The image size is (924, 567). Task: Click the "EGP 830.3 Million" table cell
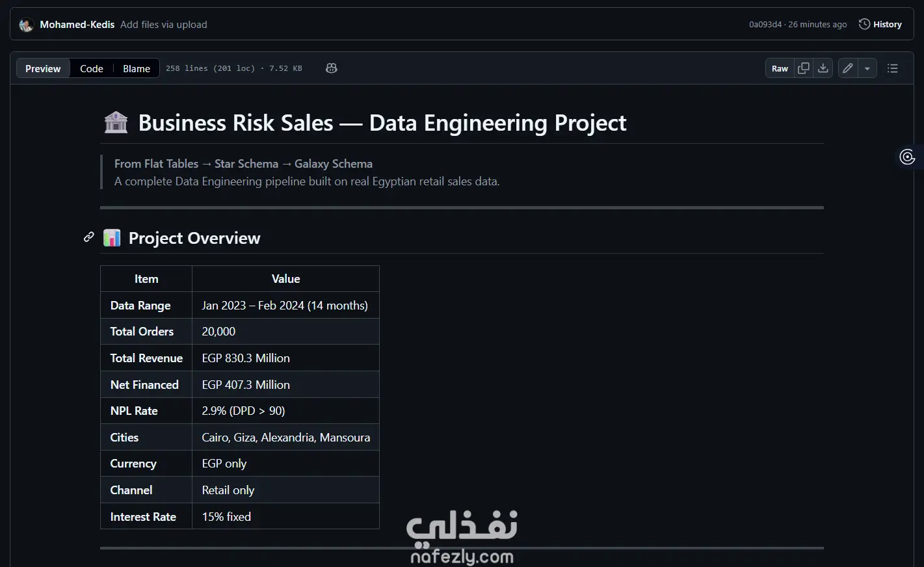pyautogui.click(x=246, y=358)
